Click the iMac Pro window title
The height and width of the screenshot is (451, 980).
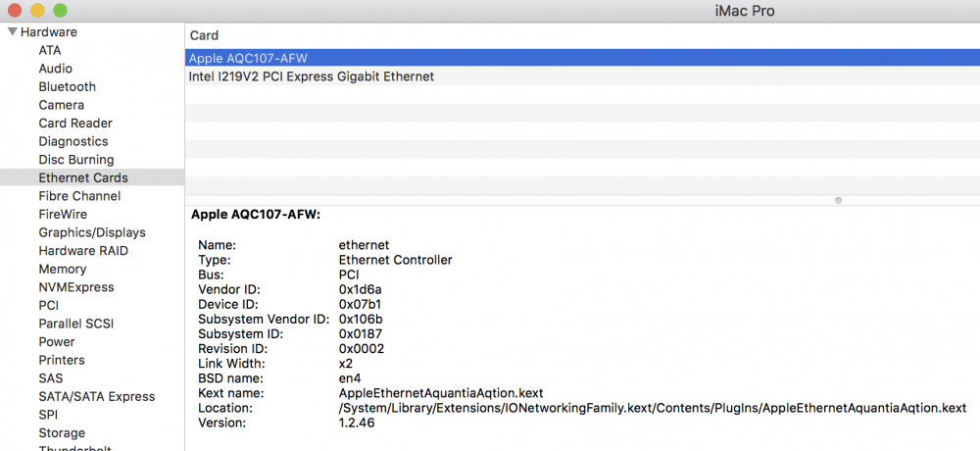(x=745, y=11)
